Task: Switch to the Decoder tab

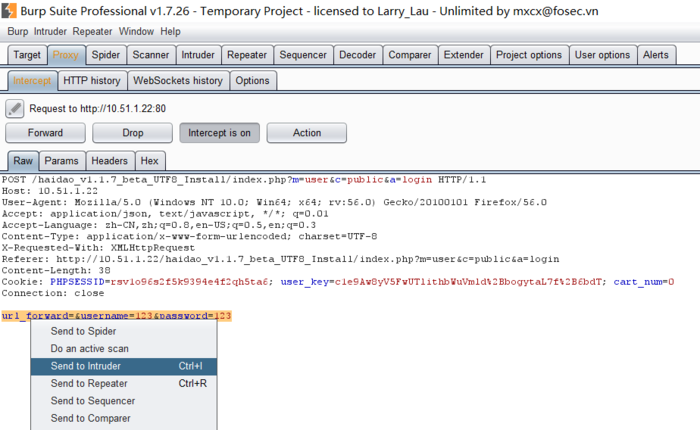Action: [x=358, y=55]
